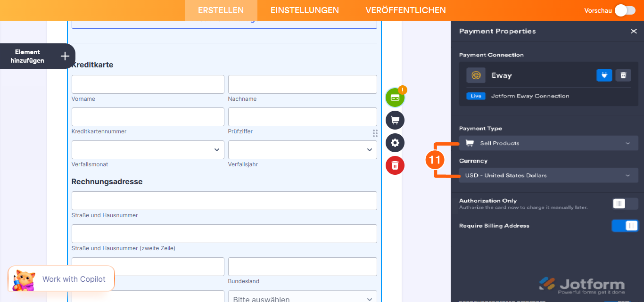Remove the Eway connection via trash icon

pos(623,75)
